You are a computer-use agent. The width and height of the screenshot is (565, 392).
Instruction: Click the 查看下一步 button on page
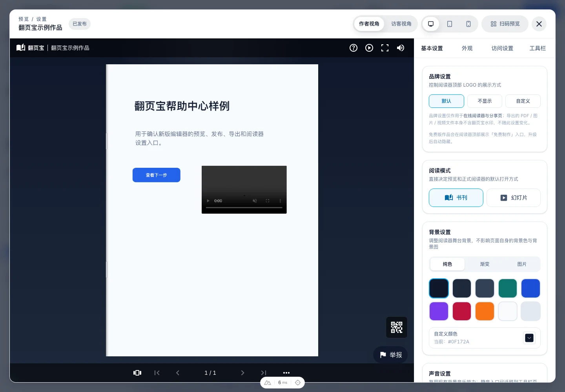point(157,175)
